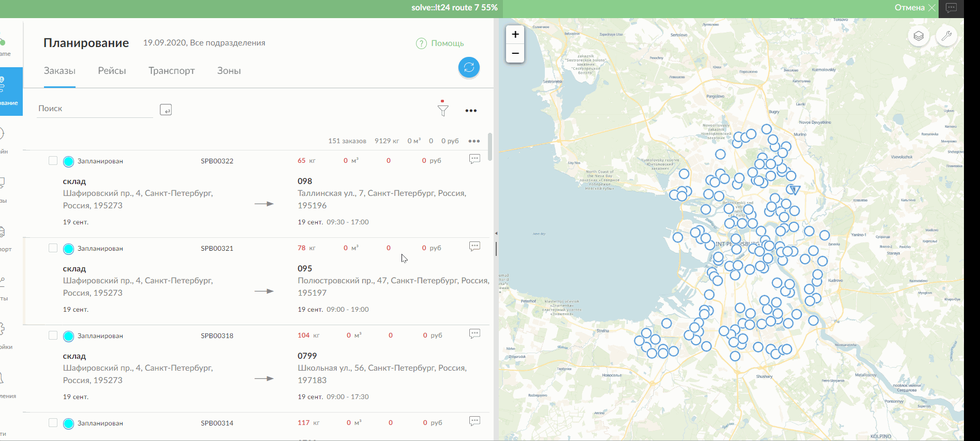Image resolution: width=980 pixels, height=441 pixels.
Task: Open the map wrench settings
Action: click(946, 36)
